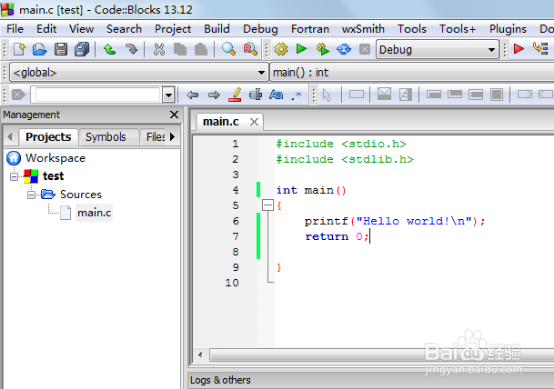
Task: Click the Open file folder icon
Action: [40, 49]
